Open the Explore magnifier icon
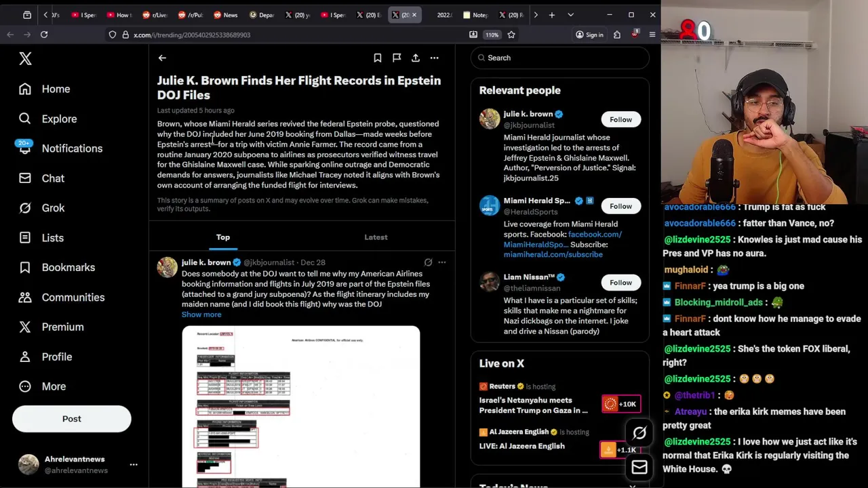This screenshot has width=868, height=488. pos(25,119)
